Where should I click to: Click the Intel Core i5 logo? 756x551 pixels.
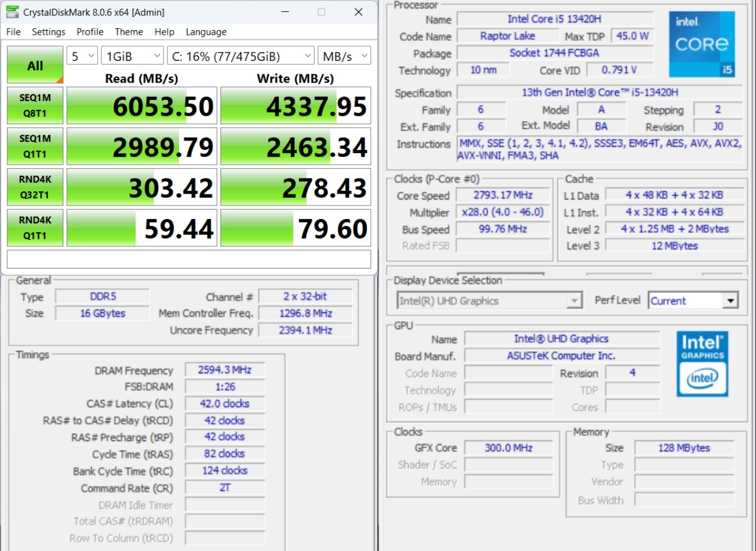point(702,44)
